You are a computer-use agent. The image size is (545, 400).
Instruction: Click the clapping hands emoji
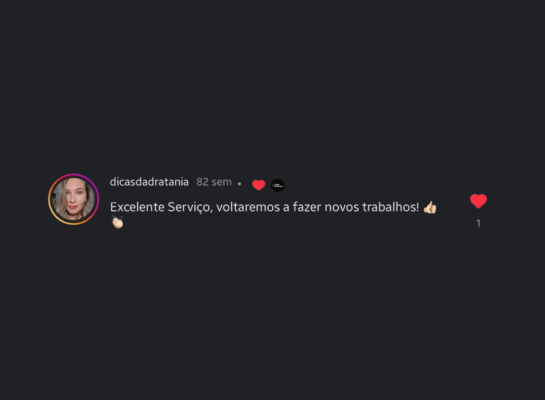[117, 222]
